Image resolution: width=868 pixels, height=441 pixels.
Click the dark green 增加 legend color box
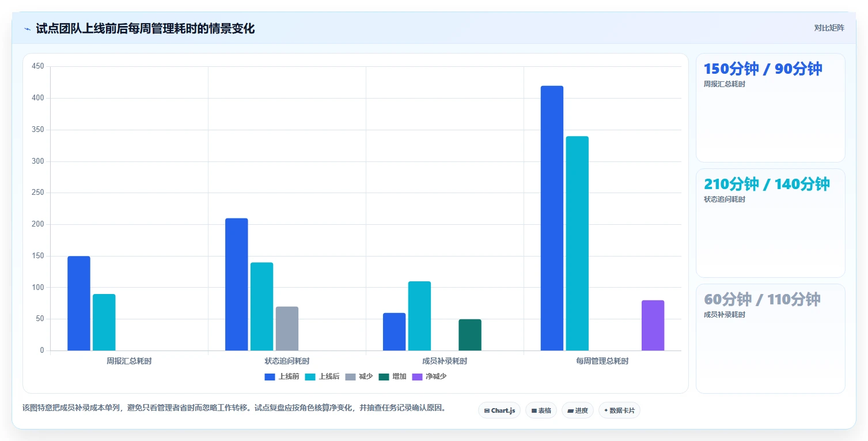pos(384,376)
